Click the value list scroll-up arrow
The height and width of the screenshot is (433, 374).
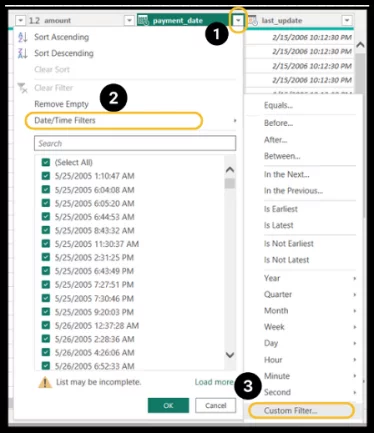click(x=230, y=170)
